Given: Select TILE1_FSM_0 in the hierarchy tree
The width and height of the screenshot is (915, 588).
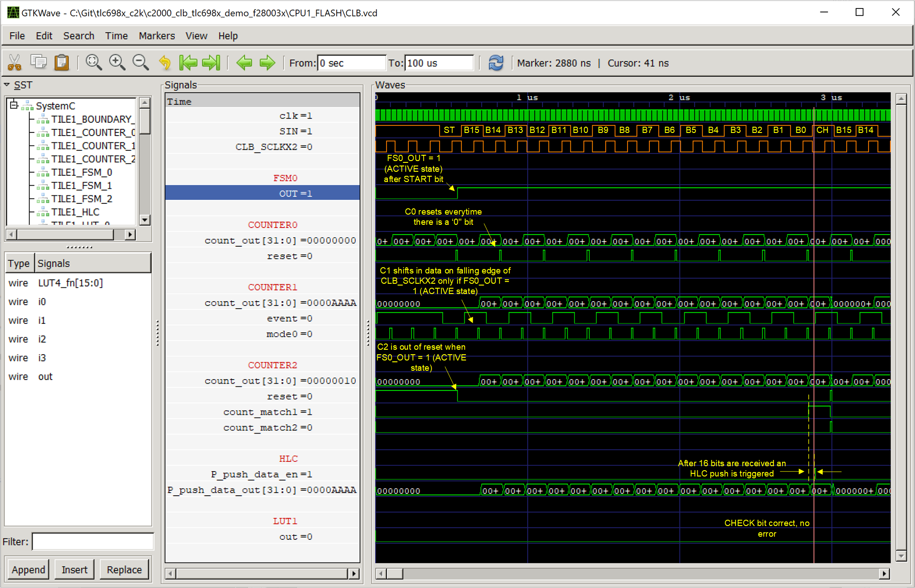Looking at the screenshot, I should (x=81, y=172).
